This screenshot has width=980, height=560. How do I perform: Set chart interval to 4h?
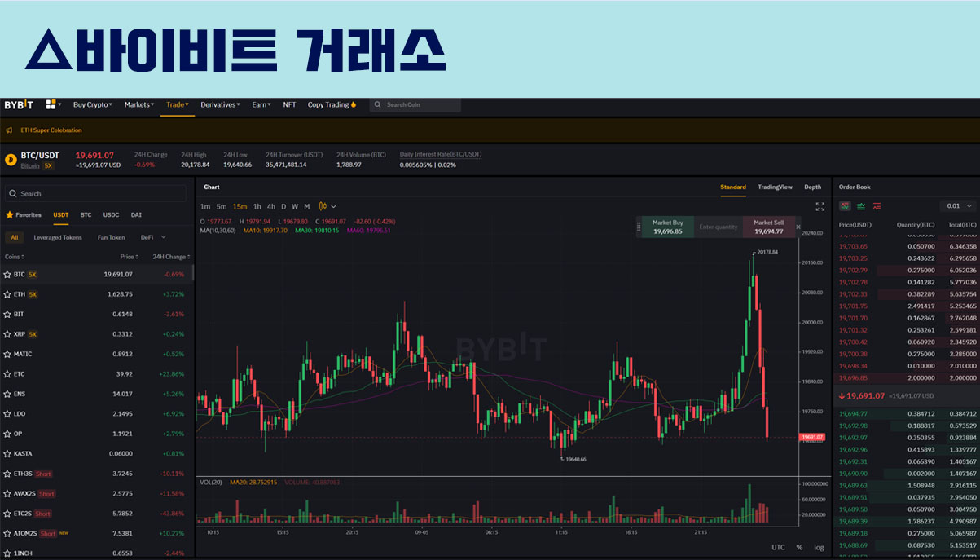[271, 206]
